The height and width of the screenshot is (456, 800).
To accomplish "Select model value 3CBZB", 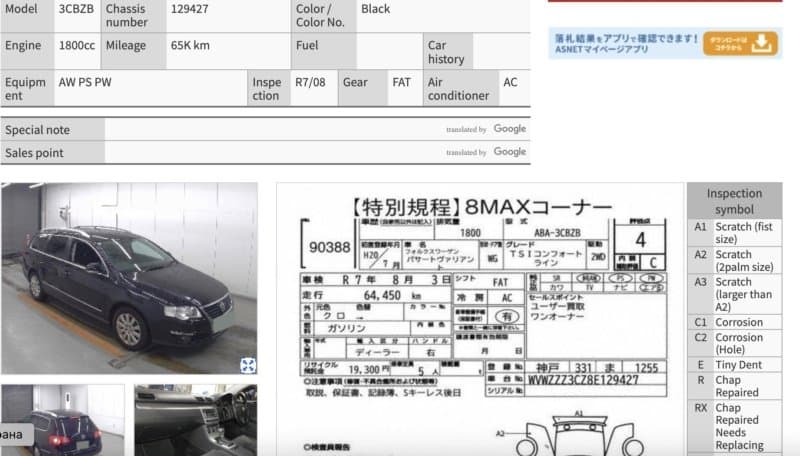I will [76, 9].
